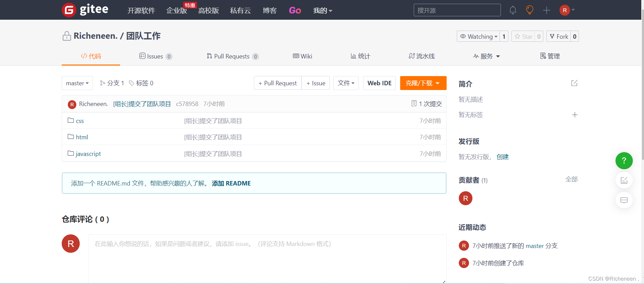View 全部 contributors
Screen dimensions: 644x284
(571, 179)
